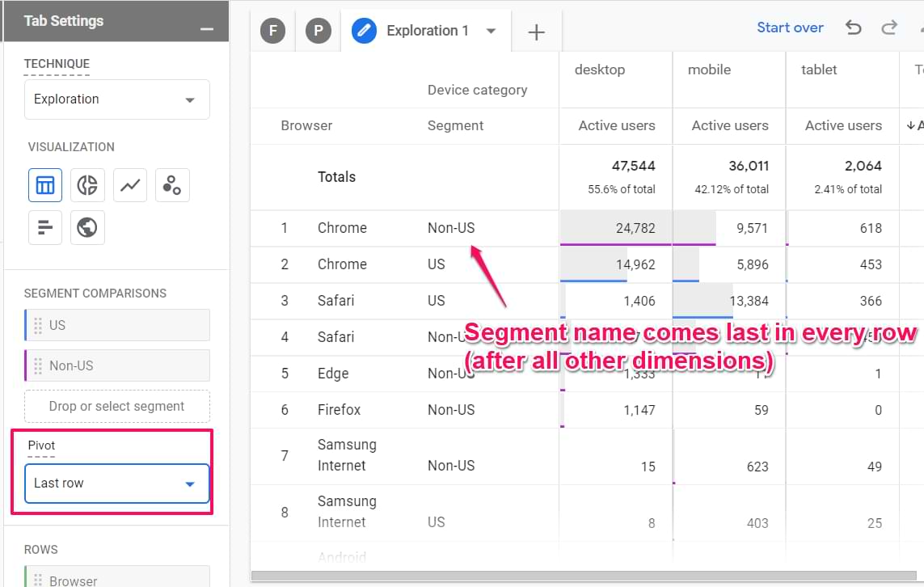Select the Non-US segment chip

tap(118, 365)
